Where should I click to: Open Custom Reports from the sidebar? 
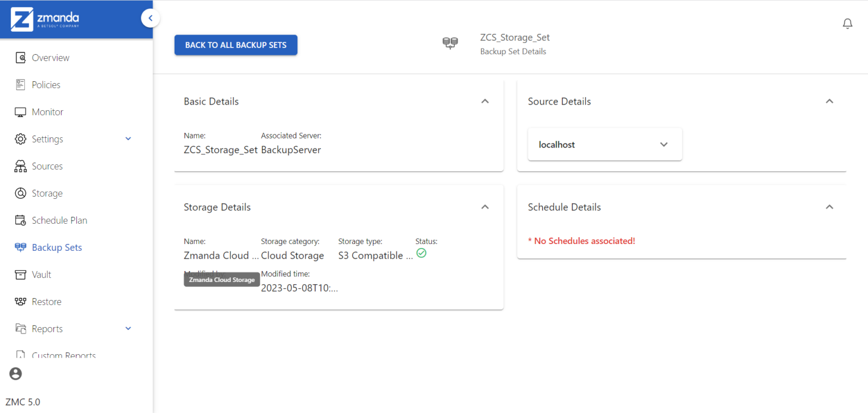(x=20, y=354)
